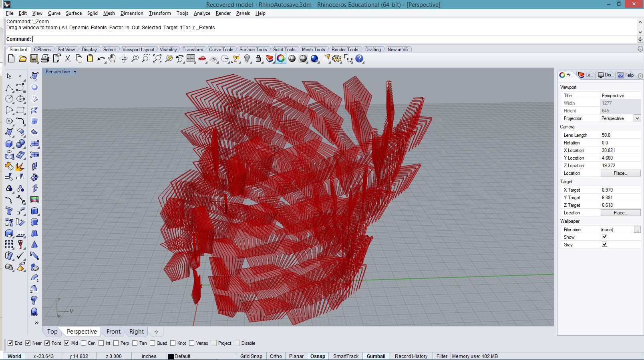Click the Lock padlock icon
Screen dimensions: 644x360
pyautogui.click(x=258, y=59)
